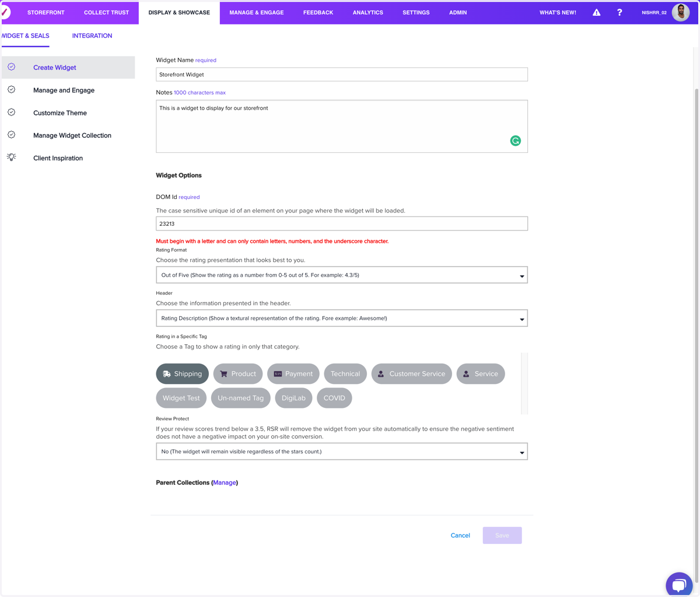Click the NISHRR_02 username
This screenshot has width=700, height=597.
[654, 12]
